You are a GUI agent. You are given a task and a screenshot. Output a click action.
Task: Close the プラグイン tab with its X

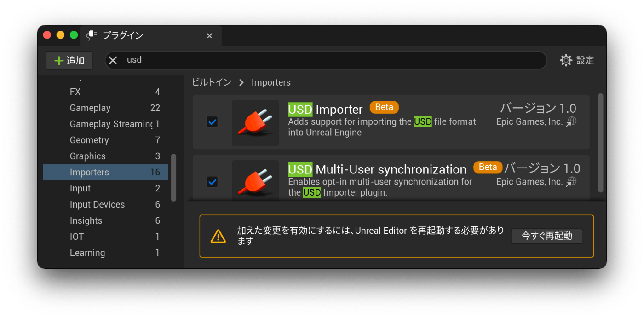coord(209,35)
